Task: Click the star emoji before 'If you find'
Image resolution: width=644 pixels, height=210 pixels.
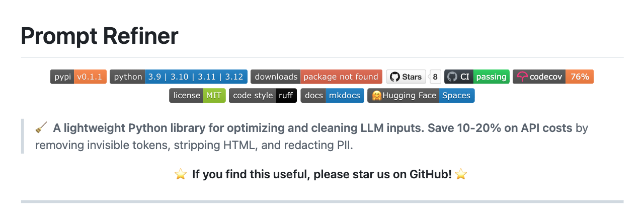Action: 180,175
